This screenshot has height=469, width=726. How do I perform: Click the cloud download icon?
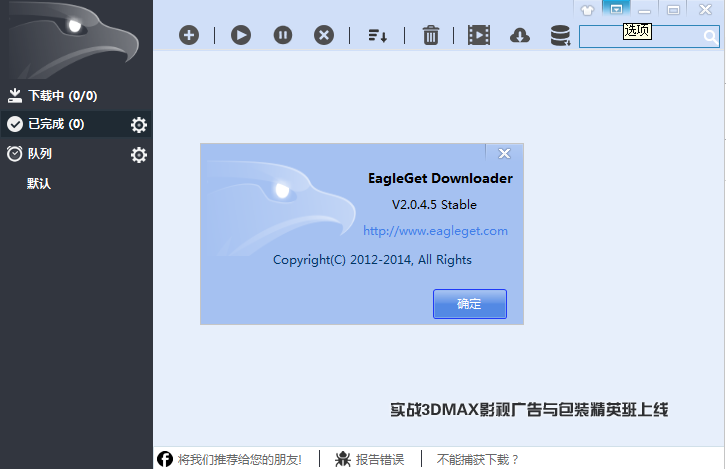tap(519, 36)
